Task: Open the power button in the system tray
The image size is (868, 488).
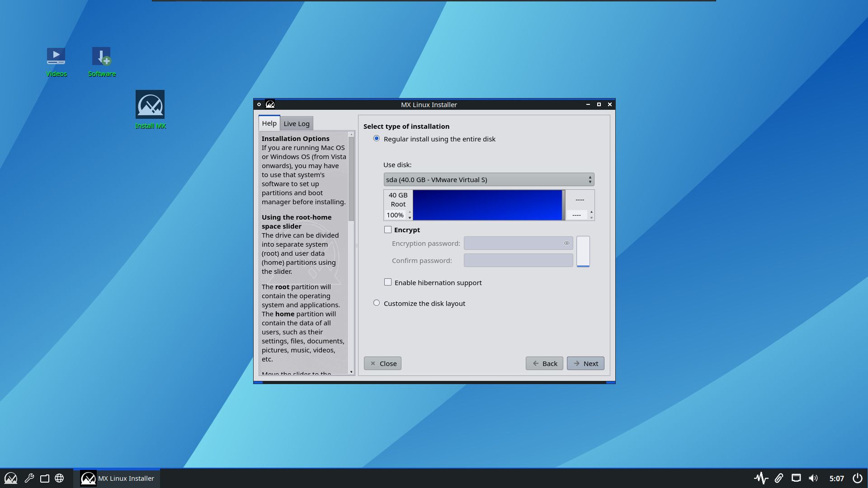Action: pos(857,478)
